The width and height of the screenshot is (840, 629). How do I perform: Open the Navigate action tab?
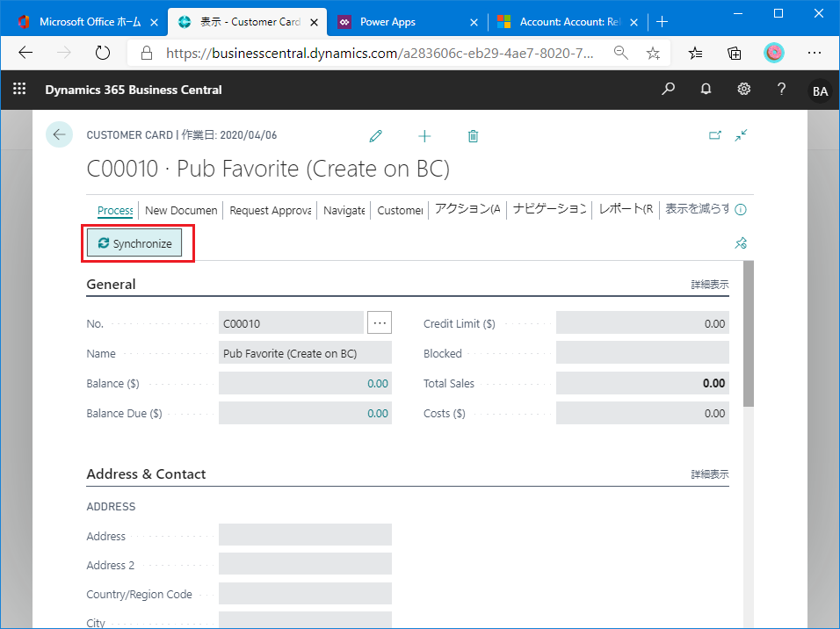(344, 210)
